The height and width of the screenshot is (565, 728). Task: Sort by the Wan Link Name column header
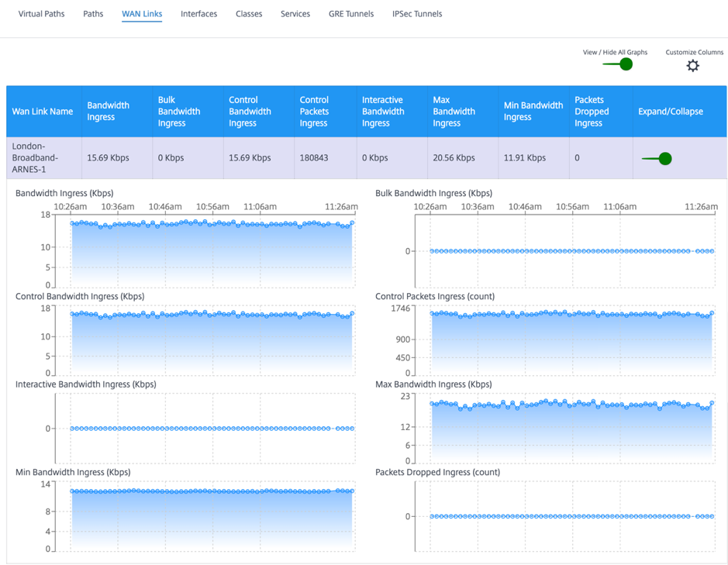click(x=44, y=112)
